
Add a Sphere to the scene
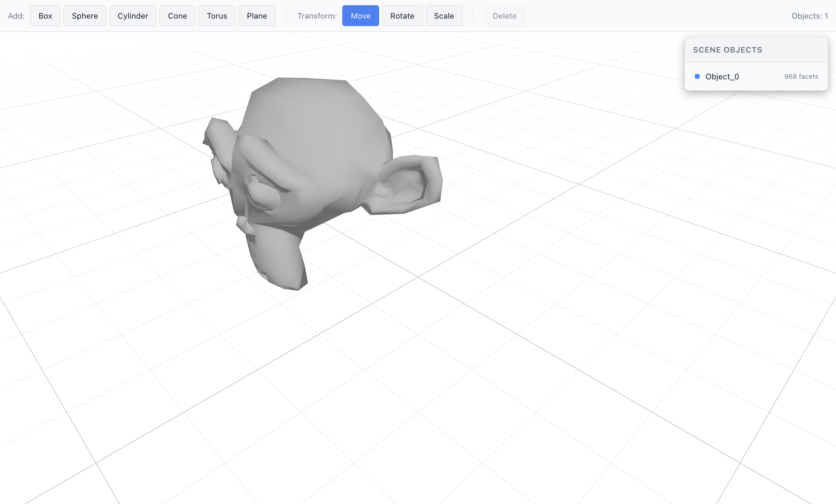(x=85, y=16)
